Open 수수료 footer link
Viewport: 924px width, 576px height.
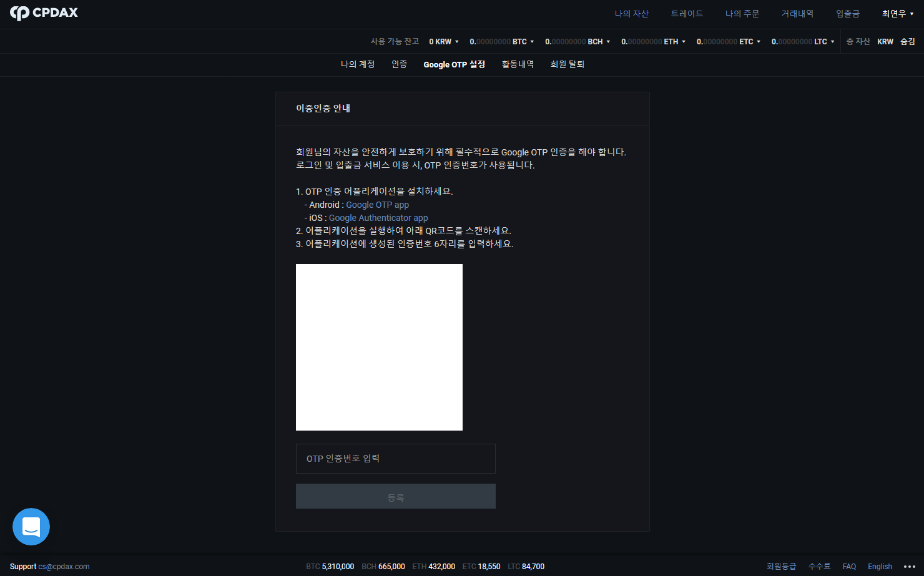point(819,567)
